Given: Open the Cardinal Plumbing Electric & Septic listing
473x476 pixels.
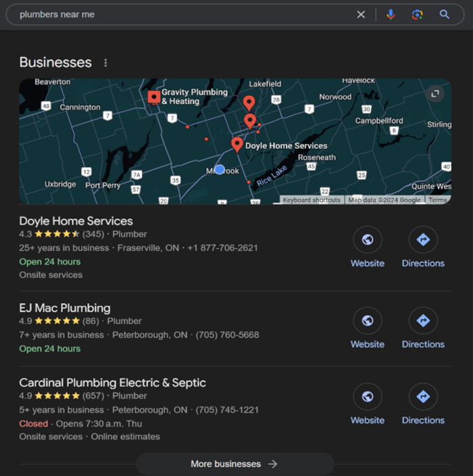Looking at the screenshot, I should tap(113, 383).
